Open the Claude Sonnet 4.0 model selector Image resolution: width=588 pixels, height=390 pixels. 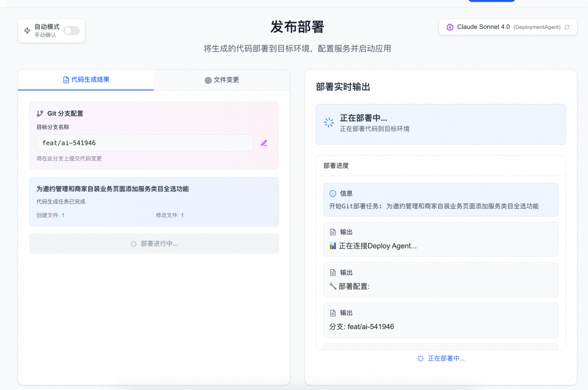point(506,27)
